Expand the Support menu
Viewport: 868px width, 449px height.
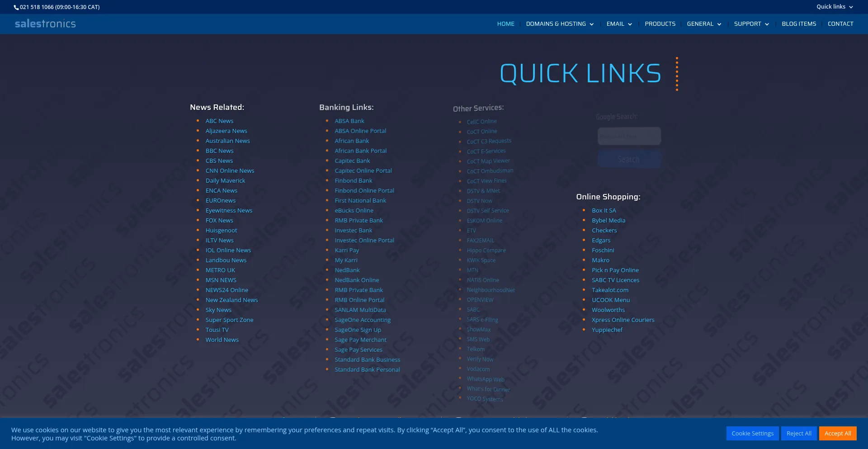751,24
